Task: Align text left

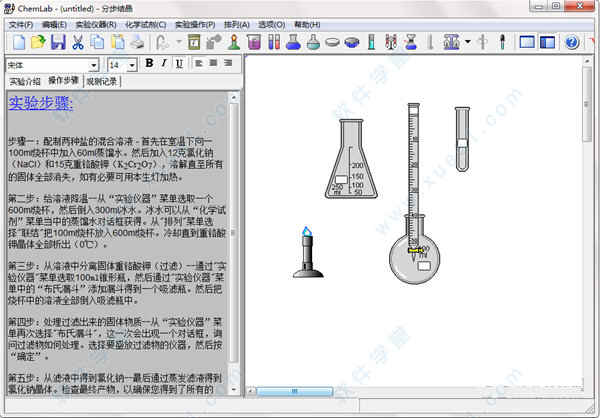Action: pyautogui.click(x=199, y=63)
